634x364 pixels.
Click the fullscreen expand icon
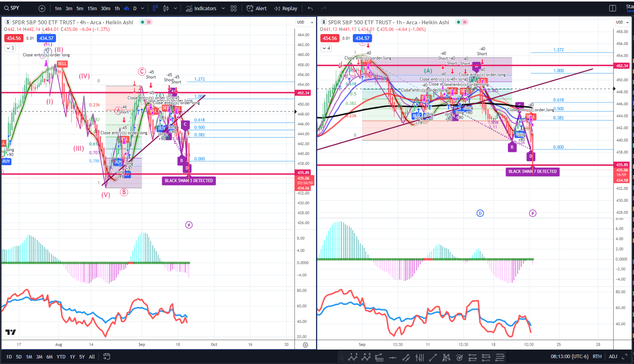pos(625,357)
